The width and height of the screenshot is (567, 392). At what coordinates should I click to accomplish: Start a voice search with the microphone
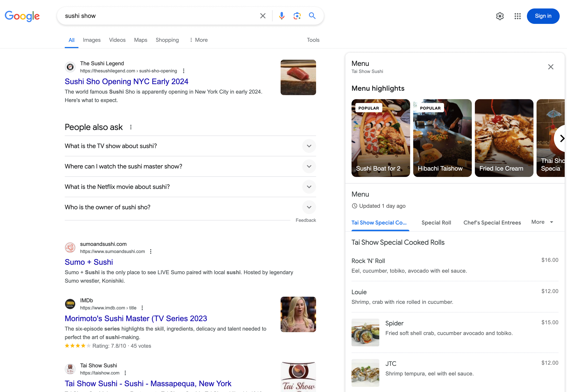[282, 16]
